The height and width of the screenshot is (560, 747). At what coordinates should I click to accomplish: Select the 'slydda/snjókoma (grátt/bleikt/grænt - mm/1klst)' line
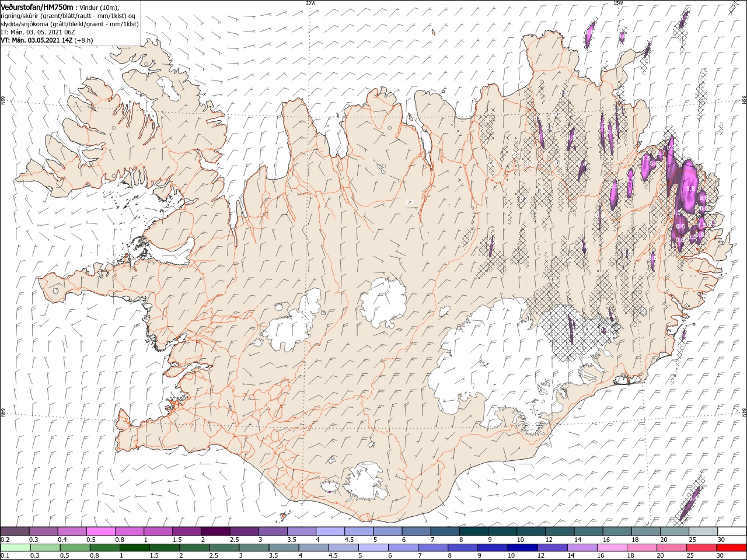(x=69, y=24)
